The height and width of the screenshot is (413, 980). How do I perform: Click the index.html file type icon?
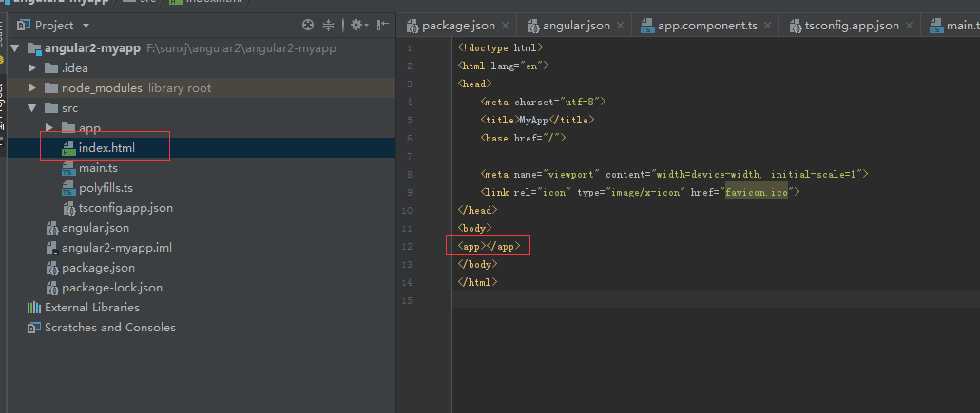click(68, 148)
